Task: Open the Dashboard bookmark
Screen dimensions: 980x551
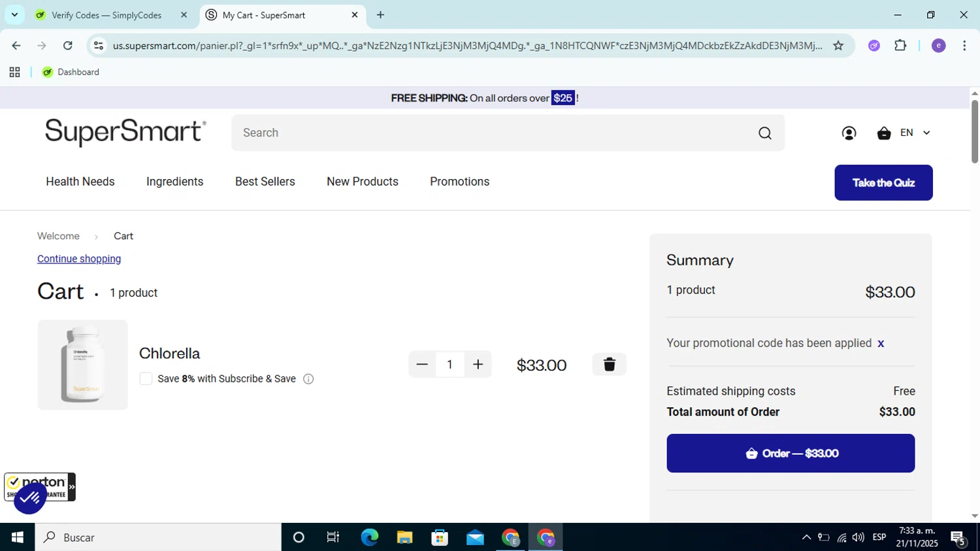Action: [71, 73]
